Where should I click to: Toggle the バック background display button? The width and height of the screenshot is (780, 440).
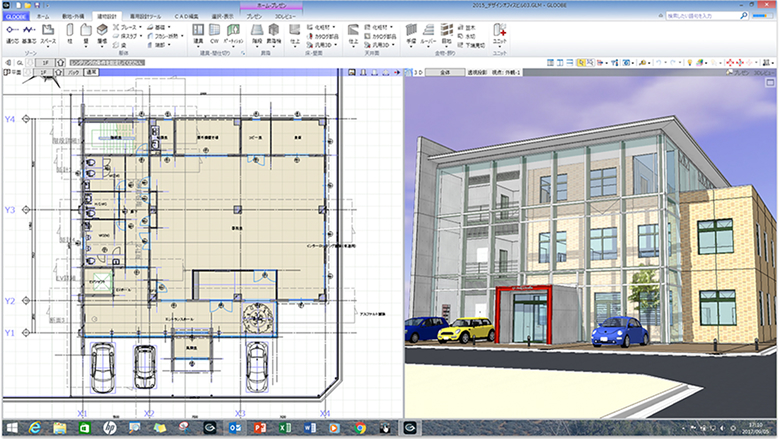(73, 73)
